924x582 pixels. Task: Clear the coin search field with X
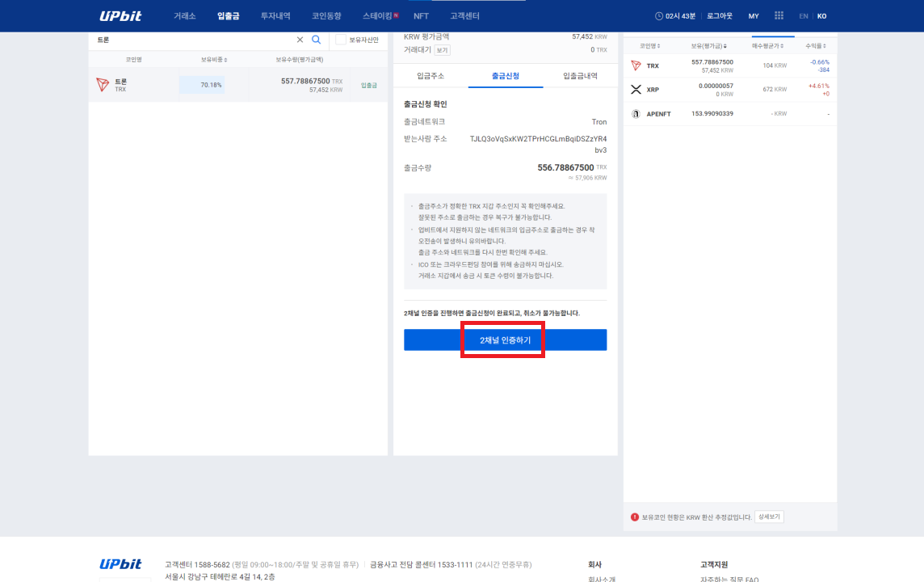(x=300, y=40)
